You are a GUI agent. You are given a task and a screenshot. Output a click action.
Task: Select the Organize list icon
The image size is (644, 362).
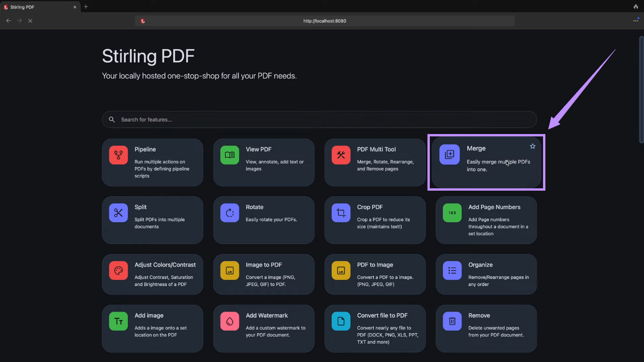tap(452, 270)
